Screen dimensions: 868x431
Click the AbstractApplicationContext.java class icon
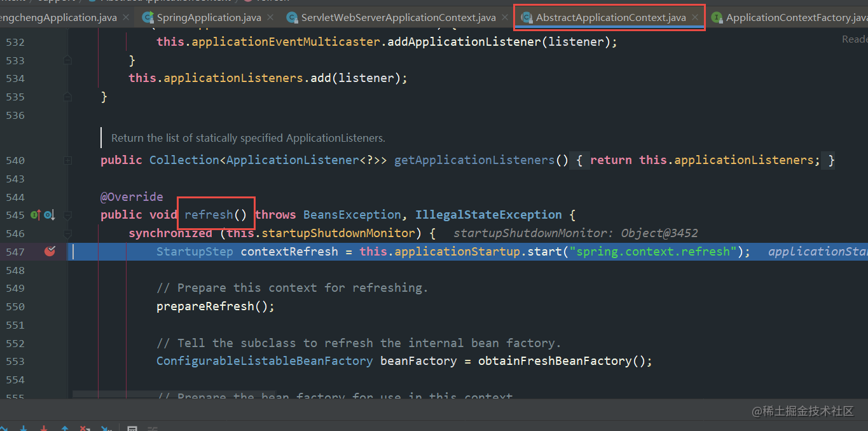point(527,18)
